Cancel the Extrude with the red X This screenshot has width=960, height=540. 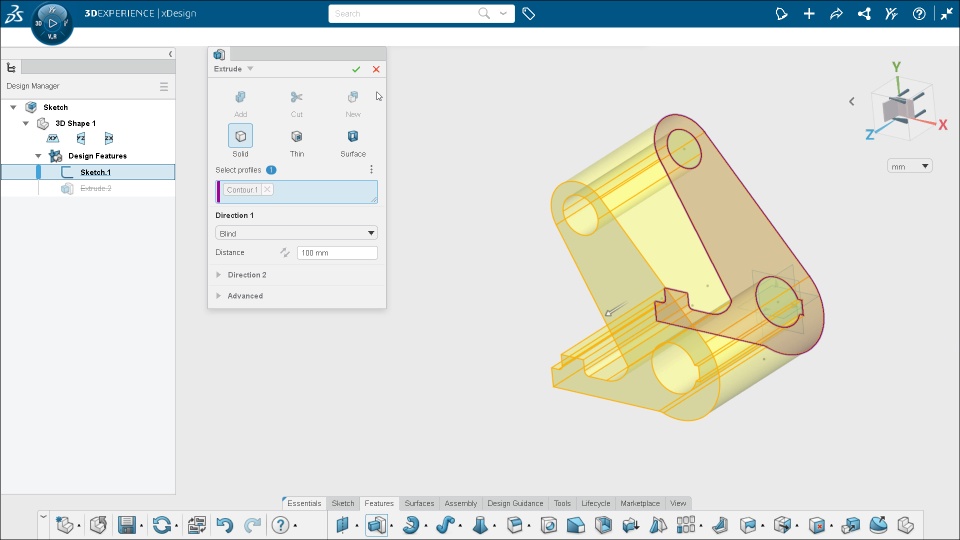pyautogui.click(x=376, y=69)
